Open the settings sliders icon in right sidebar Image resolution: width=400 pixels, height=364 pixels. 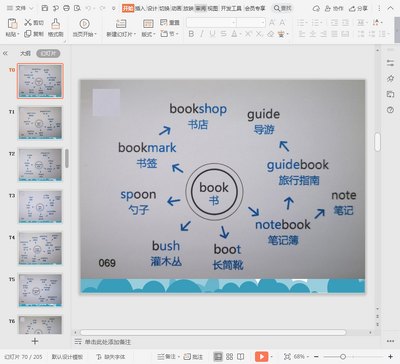coord(390,63)
